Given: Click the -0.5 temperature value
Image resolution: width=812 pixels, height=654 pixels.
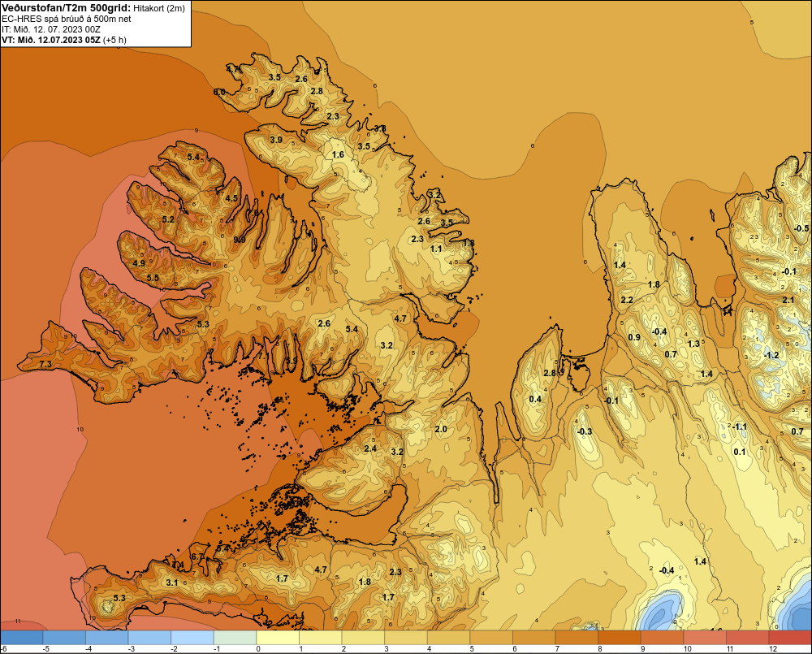Looking at the screenshot, I should (801, 228).
